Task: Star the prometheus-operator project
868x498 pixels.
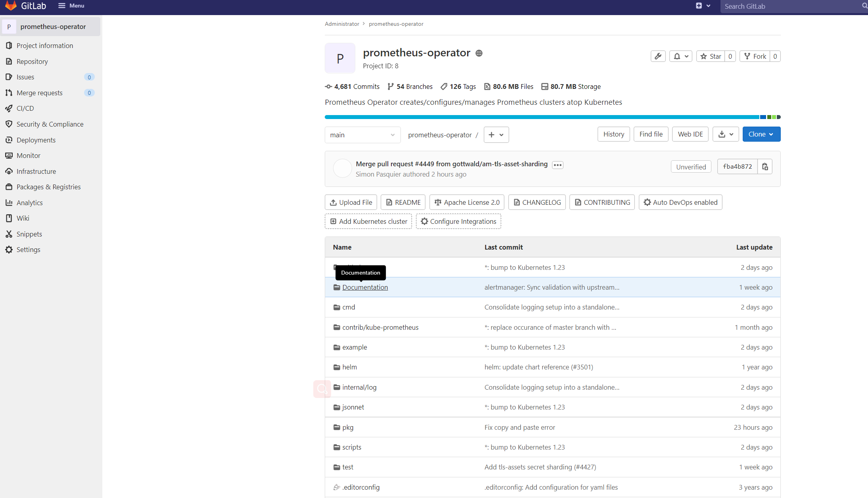Action: (711, 56)
